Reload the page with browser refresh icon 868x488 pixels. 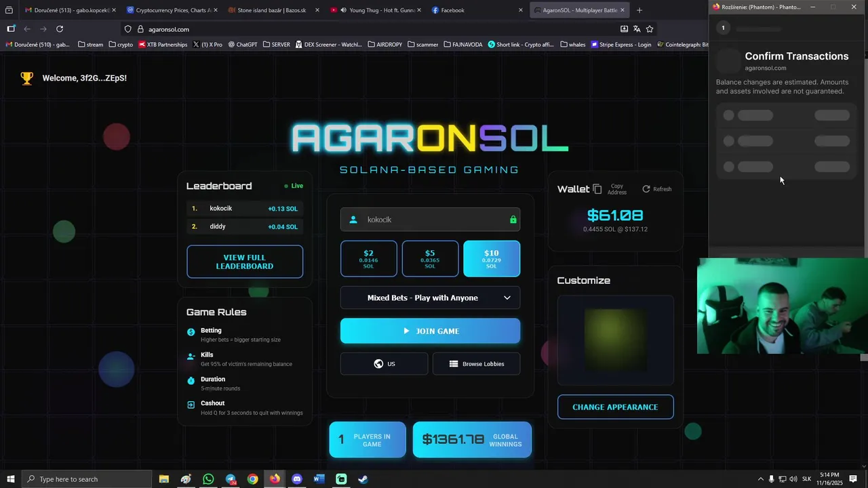point(60,29)
